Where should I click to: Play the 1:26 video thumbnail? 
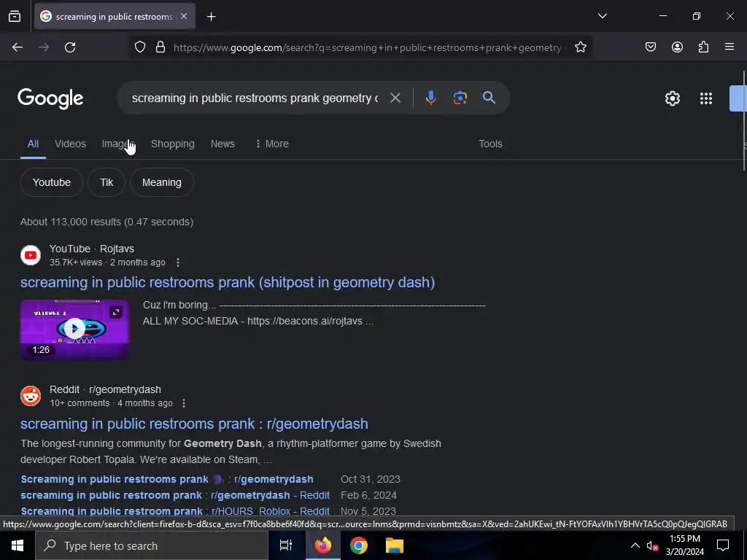click(x=75, y=329)
